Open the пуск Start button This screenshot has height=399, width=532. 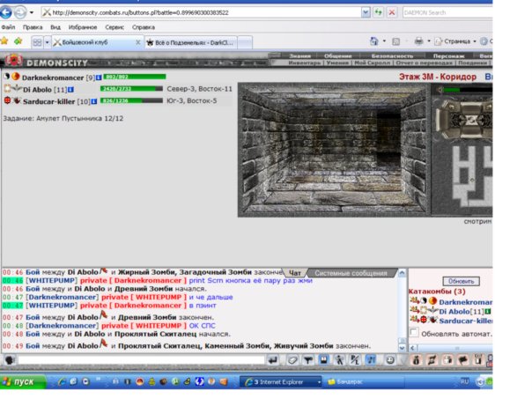click(21, 382)
